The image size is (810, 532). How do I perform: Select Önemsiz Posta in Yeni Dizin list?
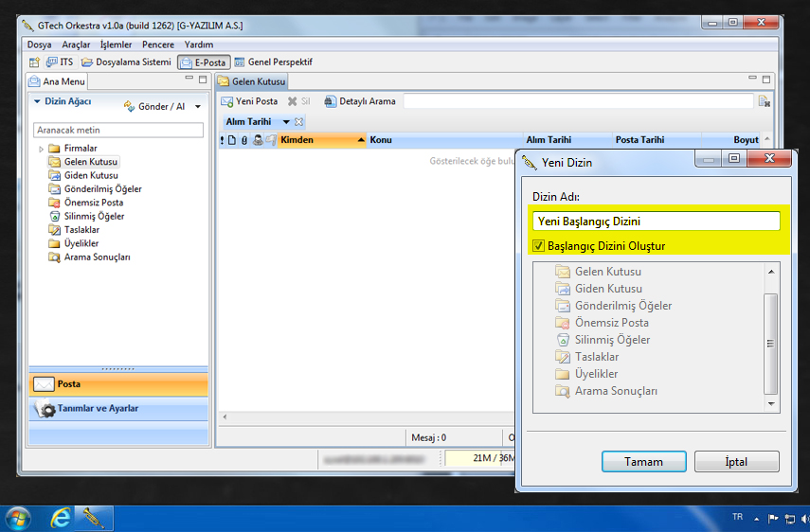coord(602,323)
